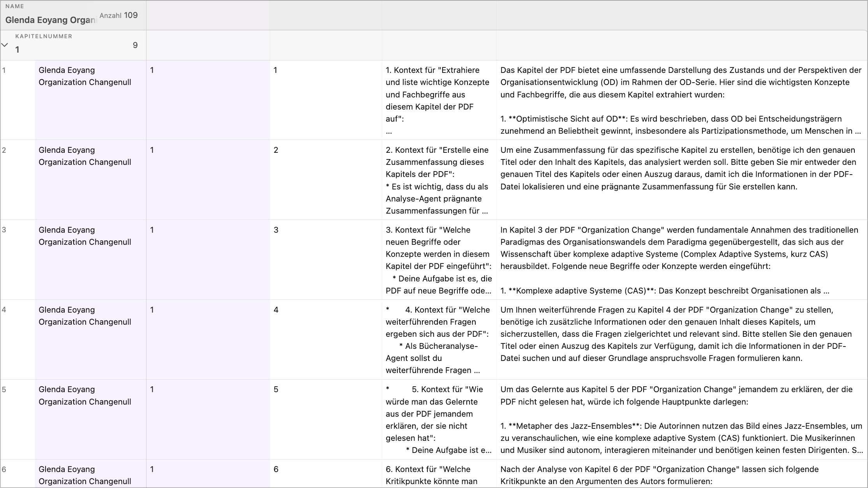The height and width of the screenshot is (488, 868).
Task: Click name cell in row 6
Action: click(x=90, y=474)
